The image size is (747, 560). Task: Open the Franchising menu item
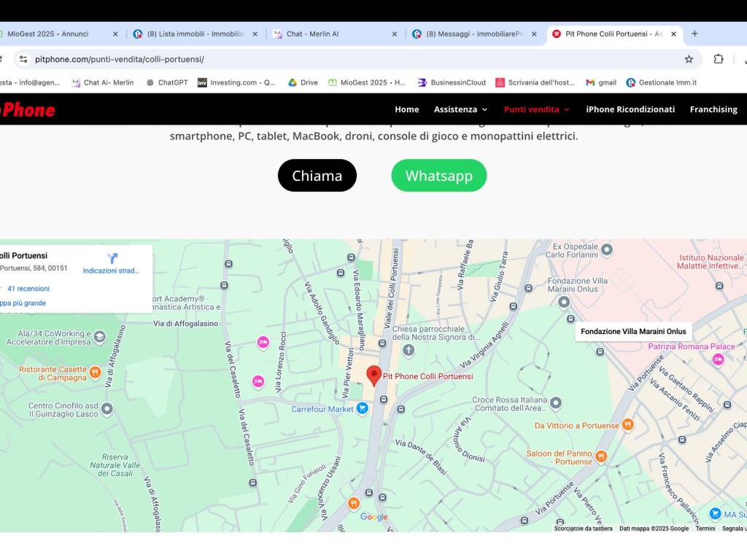click(713, 109)
